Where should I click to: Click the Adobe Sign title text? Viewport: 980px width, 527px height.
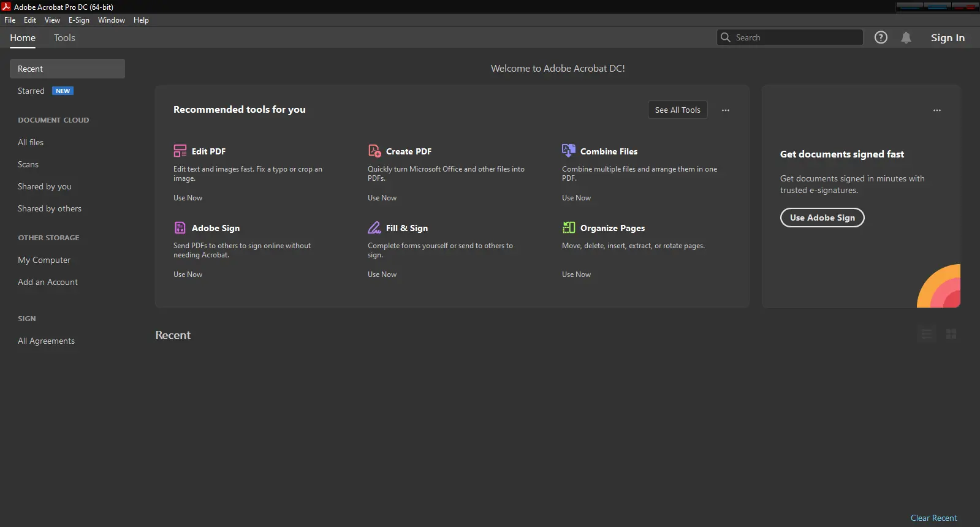(216, 228)
